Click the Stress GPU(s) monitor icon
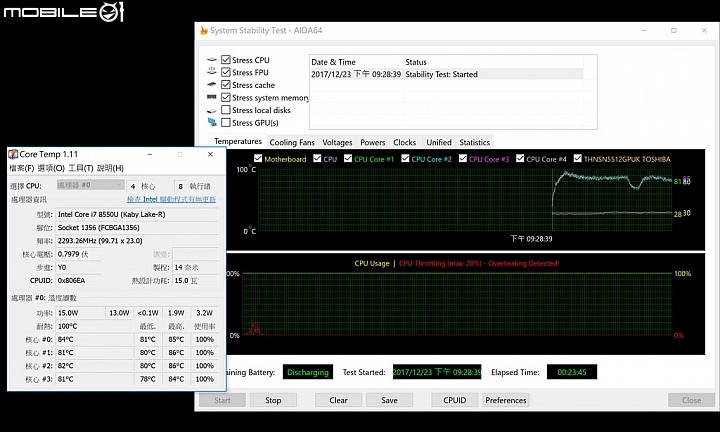Screen dimensions: 720x432 point(212,122)
